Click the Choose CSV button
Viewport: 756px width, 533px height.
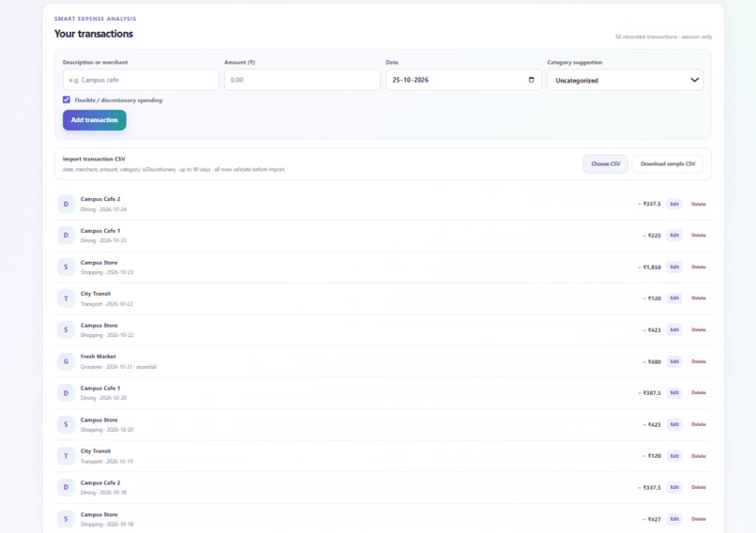(x=606, y=164)
